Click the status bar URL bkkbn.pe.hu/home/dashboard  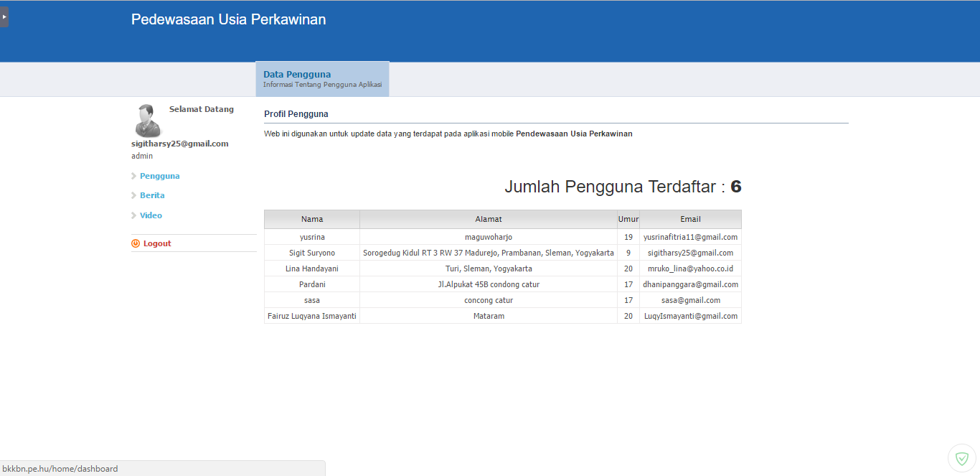60,469
